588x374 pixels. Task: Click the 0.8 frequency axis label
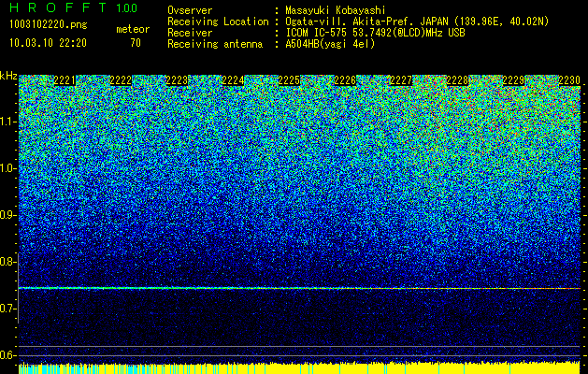click(x=7, y=262)
